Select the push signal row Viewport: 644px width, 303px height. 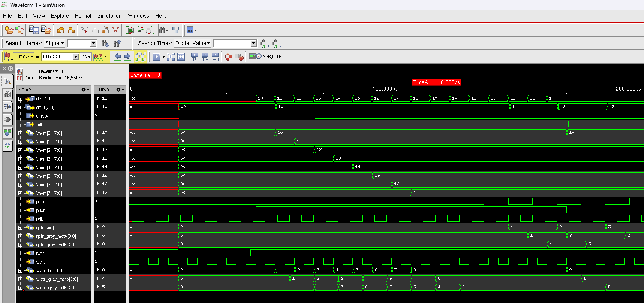54,210
